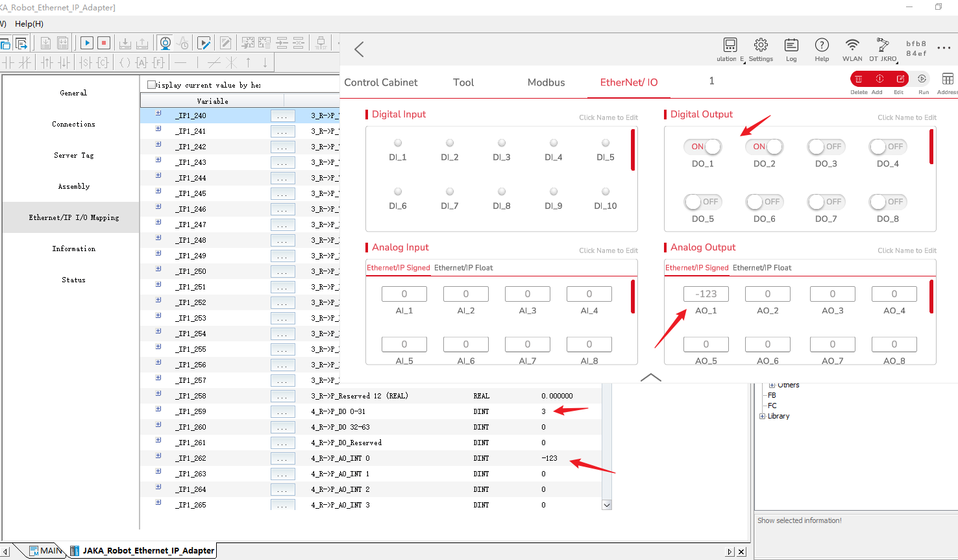Image resolution: width=958 pixels, height=560 pixels.
Task: Open Ethernet/IP I/O Mapping section
Action: (74, 217)
